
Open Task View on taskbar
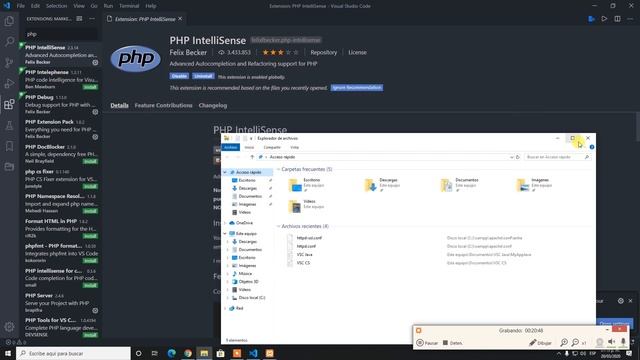click(x=155, y=353)
